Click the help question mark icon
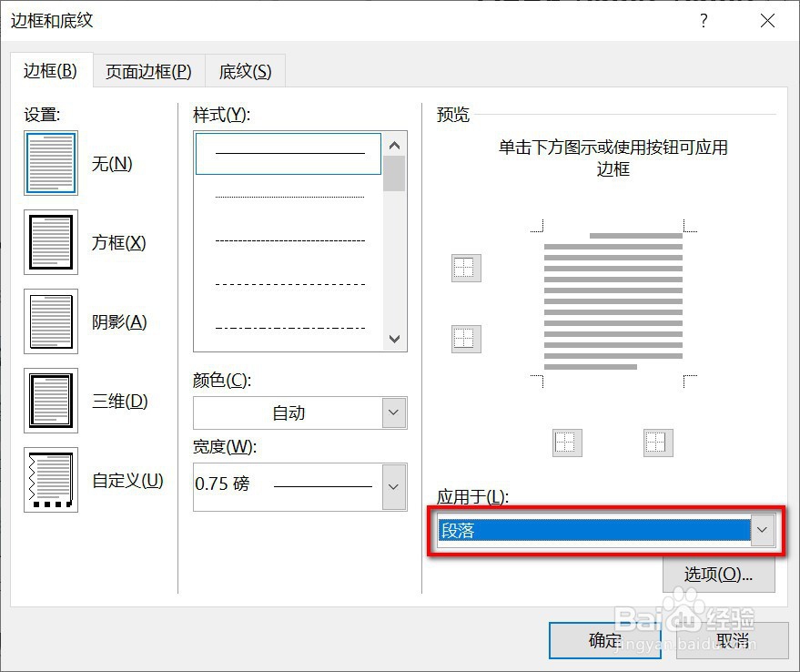The width and height of the screenshot is (800, 672). tap(704, 20)
